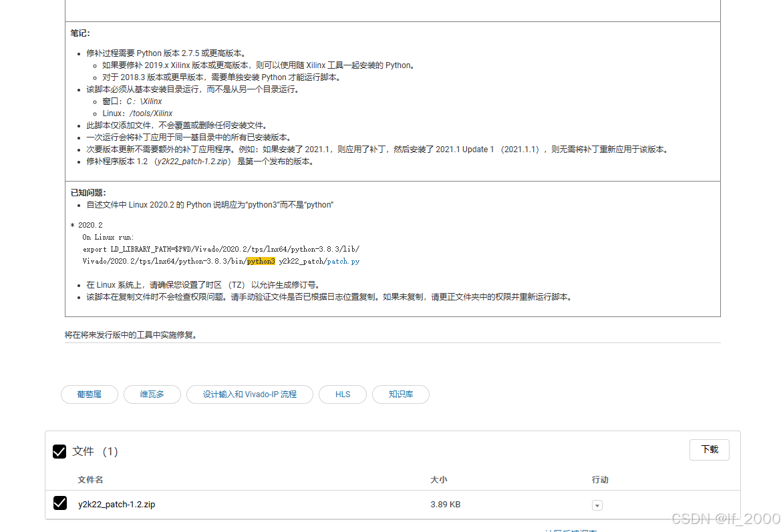
Task: Open the 葡萄属 tag
Action: coord(90,394)
